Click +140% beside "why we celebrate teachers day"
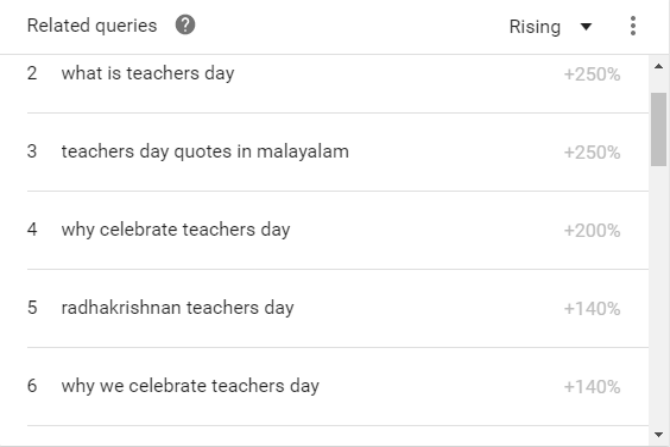Image resolution: width=670 pixels, height=447 pixels. coord(592,386)
